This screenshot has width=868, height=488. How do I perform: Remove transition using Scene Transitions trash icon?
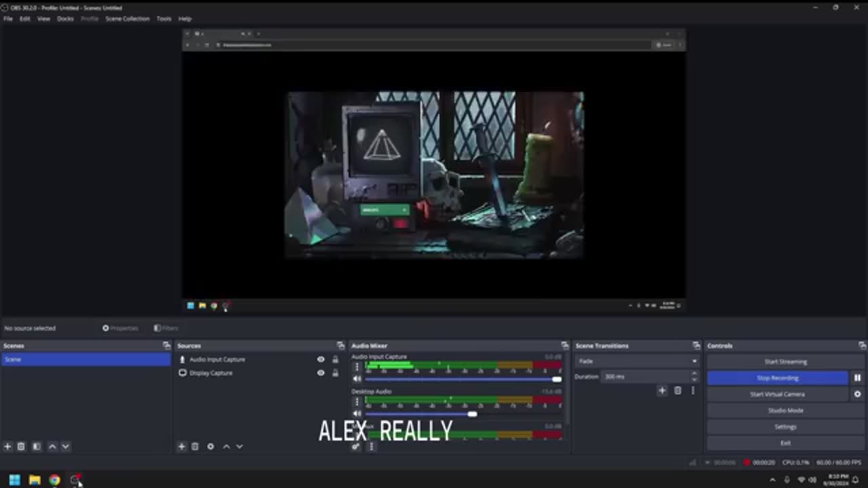pos(677,390)
